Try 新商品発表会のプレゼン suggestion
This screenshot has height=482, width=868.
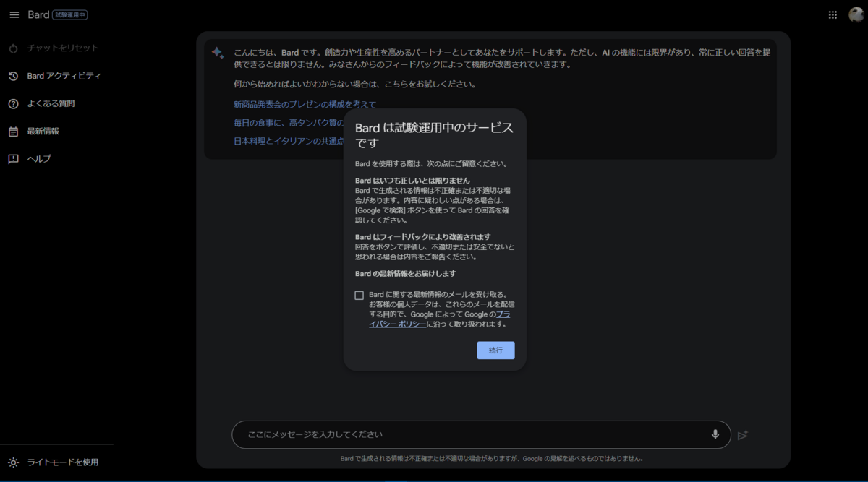coord(305,105)
